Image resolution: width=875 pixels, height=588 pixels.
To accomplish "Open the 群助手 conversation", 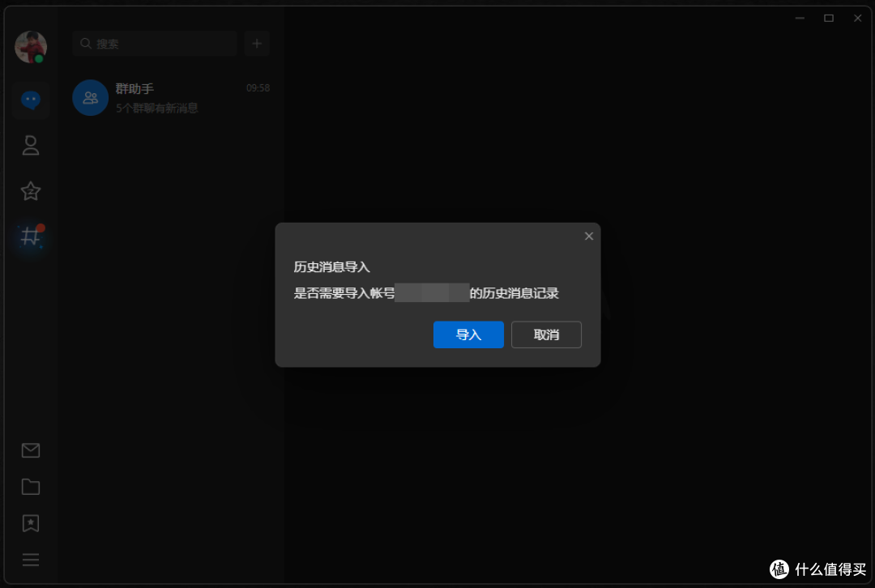I will tap(172, 97).
